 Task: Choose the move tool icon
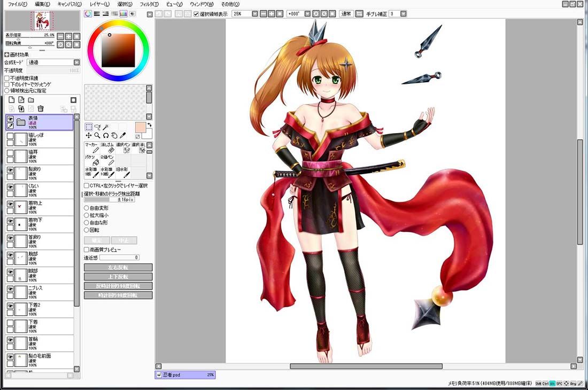coord(89,135)
